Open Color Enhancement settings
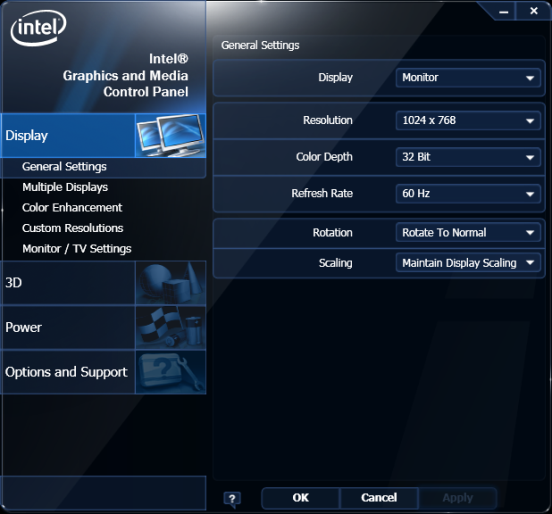The image size is (552, 514). point(72,208)
